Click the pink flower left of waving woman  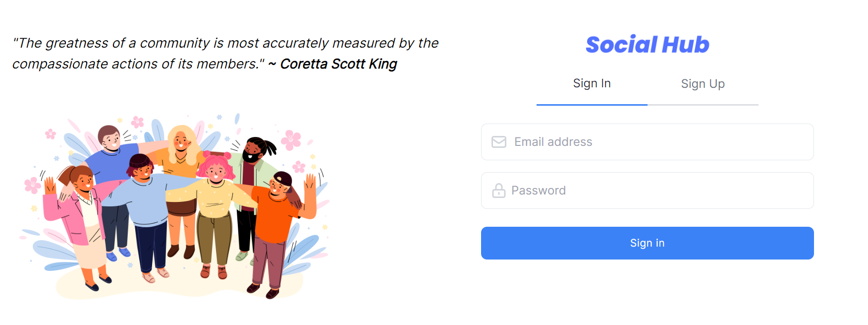tap(32, 185)
